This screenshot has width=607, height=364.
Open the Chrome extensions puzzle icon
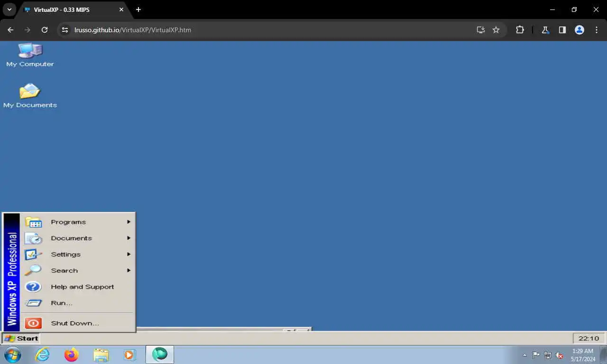click(x=520, y=30)
